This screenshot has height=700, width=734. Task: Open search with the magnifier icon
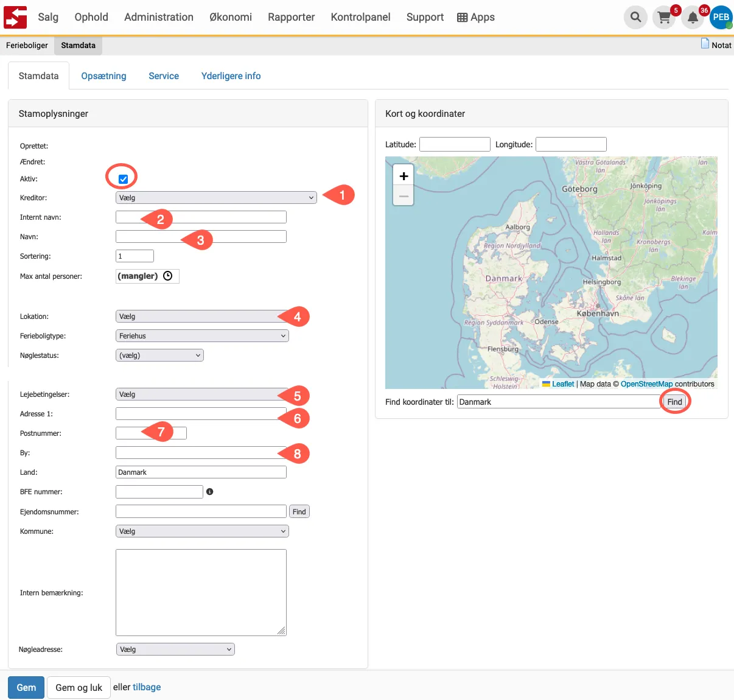click(x=635, y=17)
